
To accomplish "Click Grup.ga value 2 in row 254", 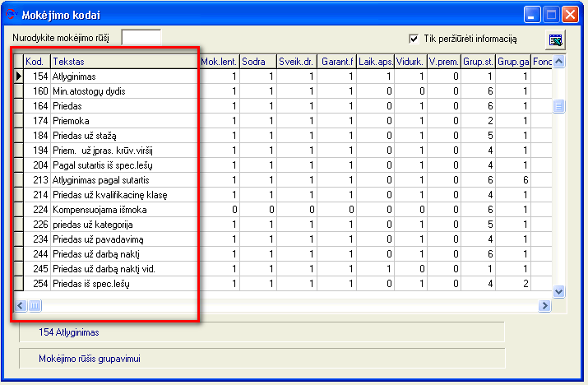I will pyautogui.click(x=513, y=284).
